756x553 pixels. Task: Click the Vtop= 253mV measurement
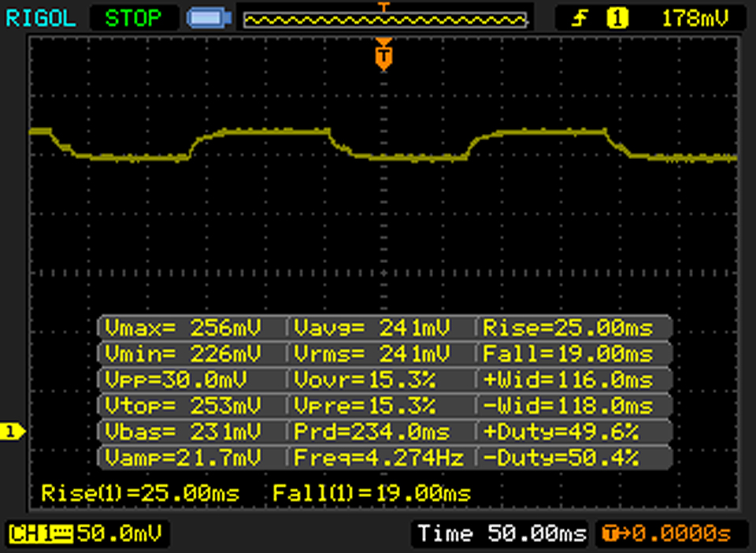(183, 406)
